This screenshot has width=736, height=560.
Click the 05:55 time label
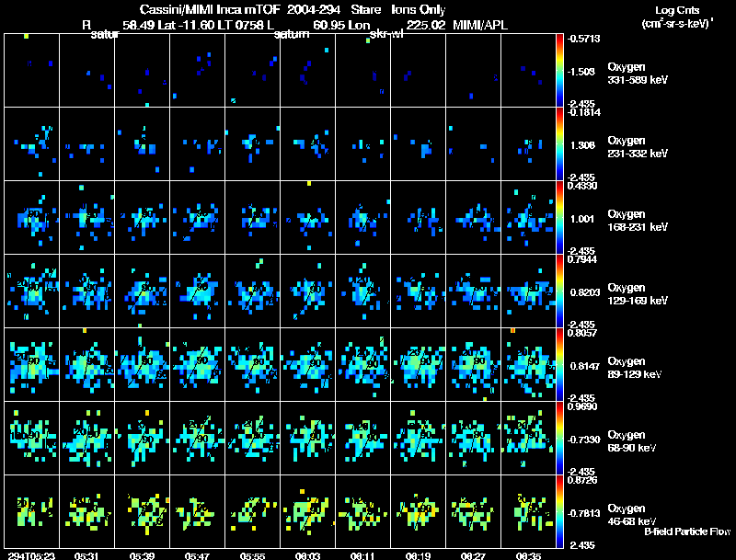[x=252, y=556]
